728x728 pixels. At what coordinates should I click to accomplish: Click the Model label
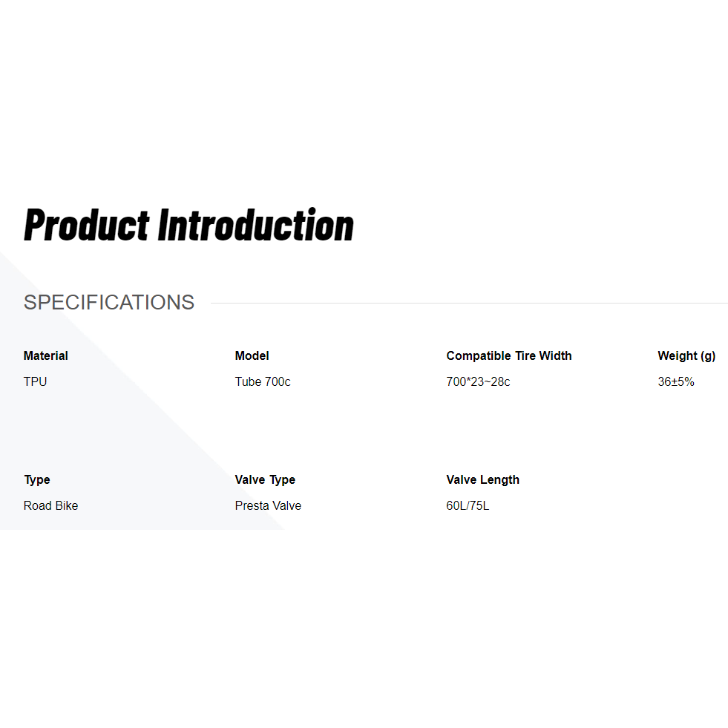(x=252, y=356)
